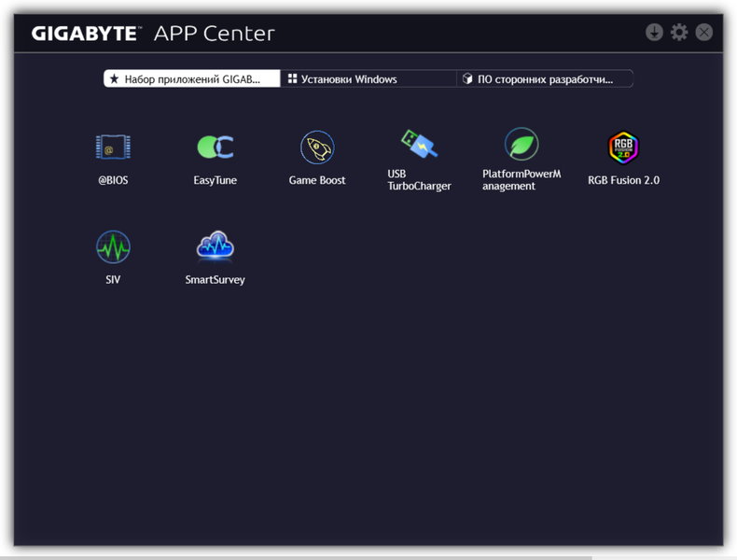Click the Game Boost text label
Screen dimensions: 737x560
pyautogui.click(x=317, y=180)
